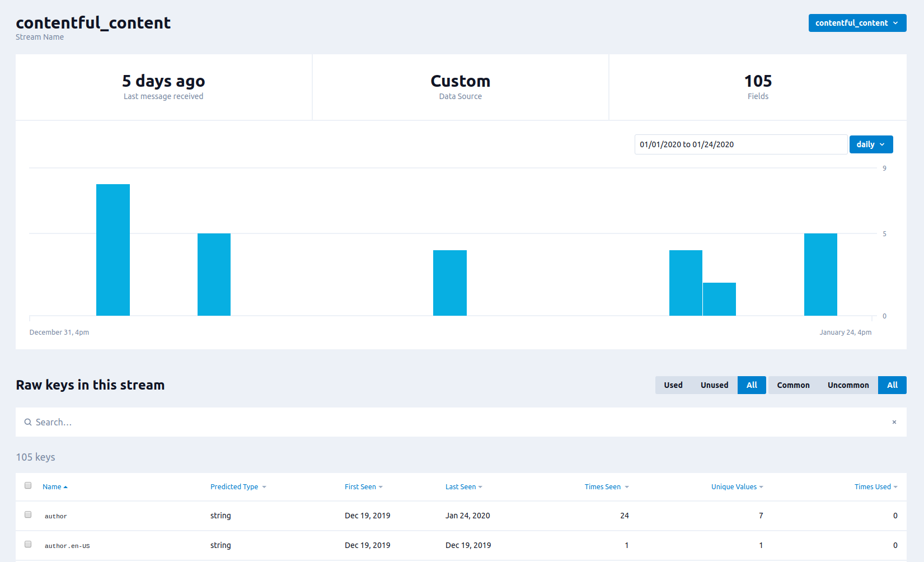Click the 5 days ago last message stat
This screenshot has width=924, height=562.
163,87
